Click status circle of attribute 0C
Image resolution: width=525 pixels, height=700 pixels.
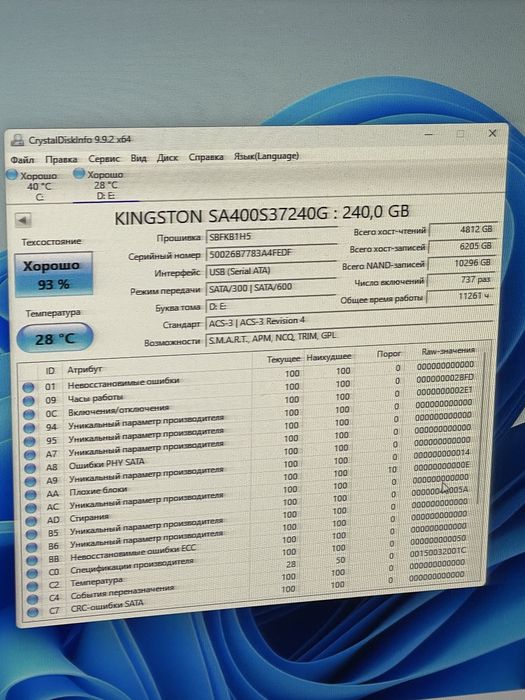click(x=29, y=414)
